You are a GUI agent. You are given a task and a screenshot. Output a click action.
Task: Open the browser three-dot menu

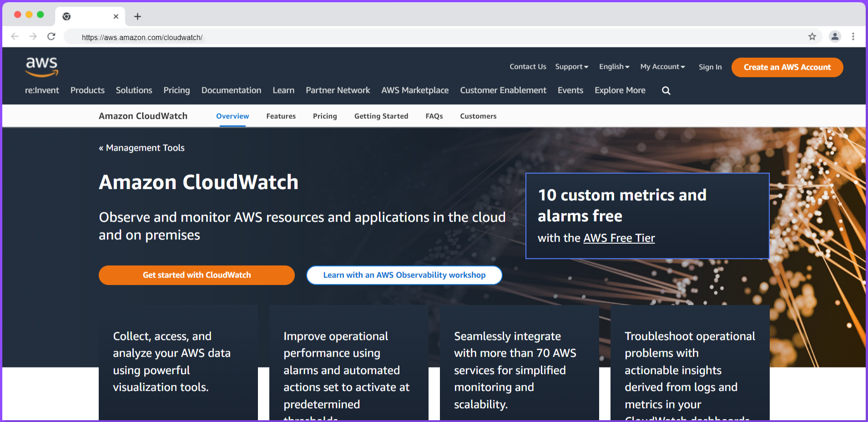[853, 36]
